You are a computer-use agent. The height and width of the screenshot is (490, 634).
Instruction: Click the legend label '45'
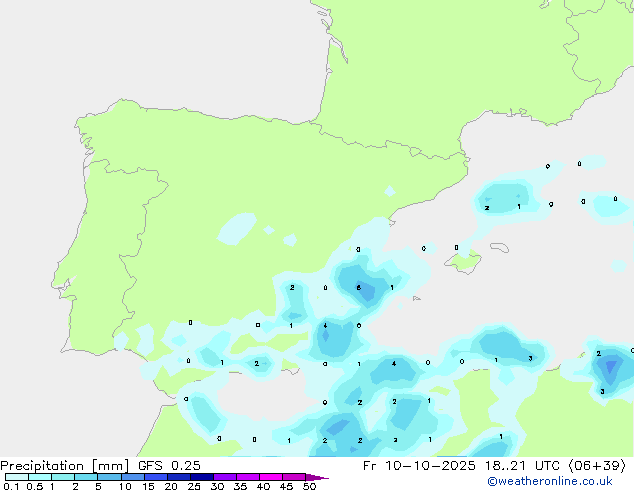tap(286, 486)
